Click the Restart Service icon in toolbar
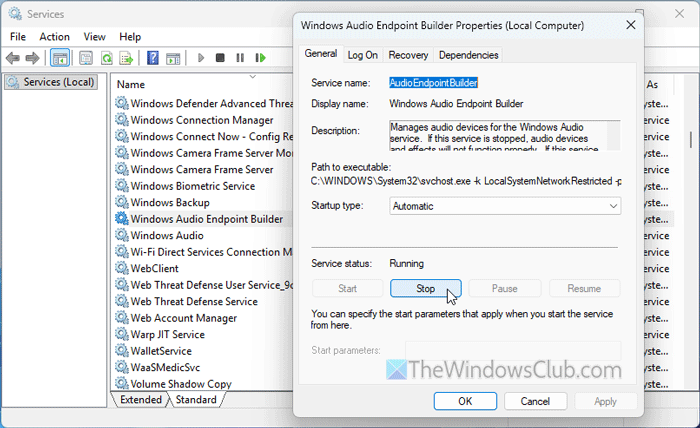The height and width of the screenshot is (428, 700). (260, 58)
